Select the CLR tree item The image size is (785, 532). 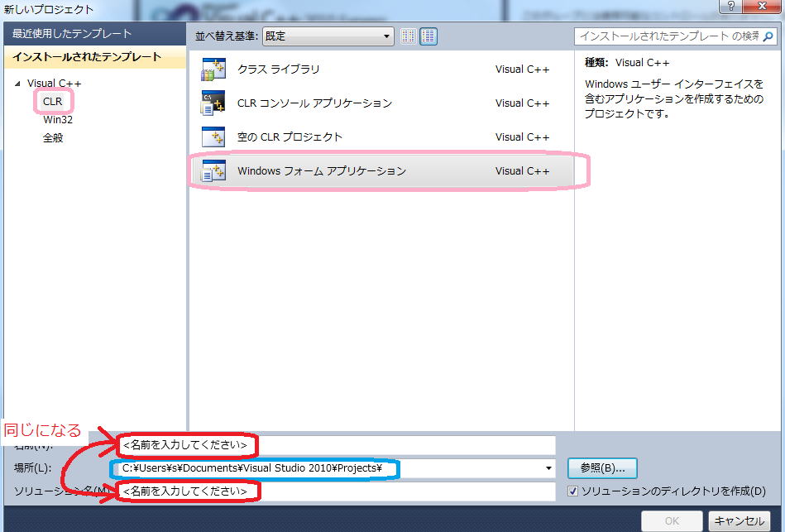tap(53, 102)
